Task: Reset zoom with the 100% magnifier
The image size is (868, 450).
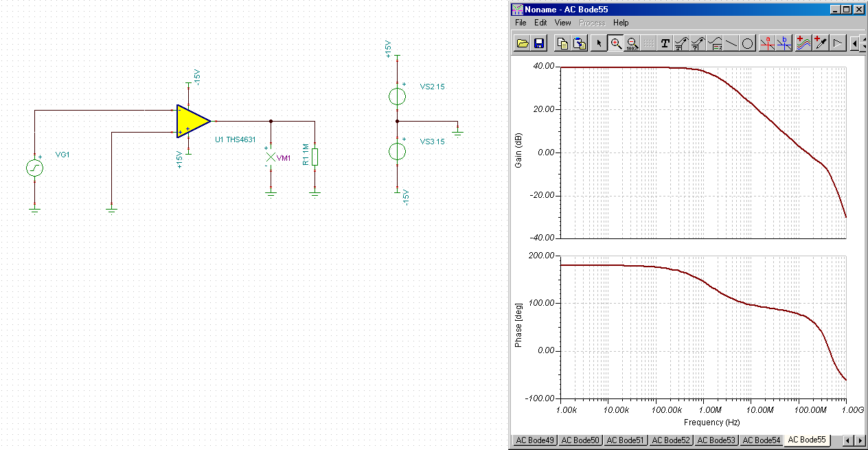Action: 632,43
